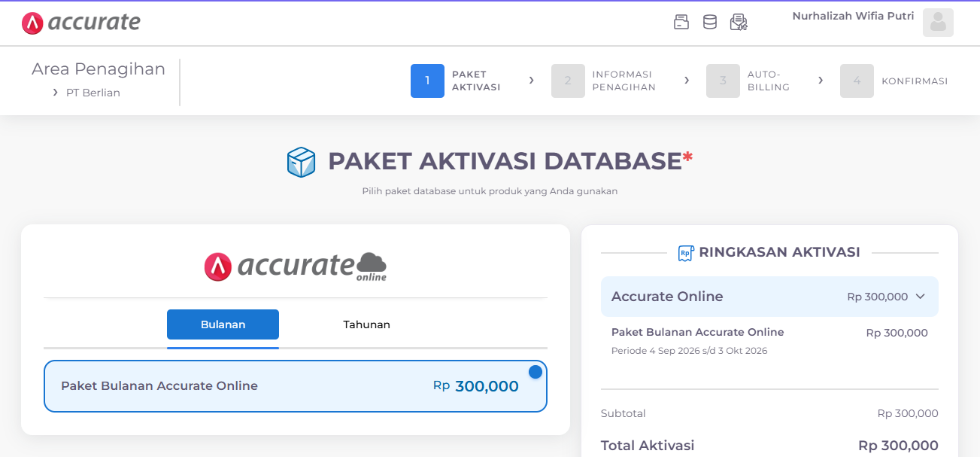
Task: Switch to the Bulanan tab
Action: pos(223,324)
